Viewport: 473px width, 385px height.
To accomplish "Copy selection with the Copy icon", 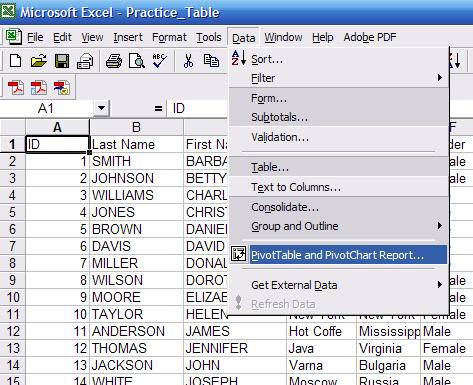I will (211, 61).
